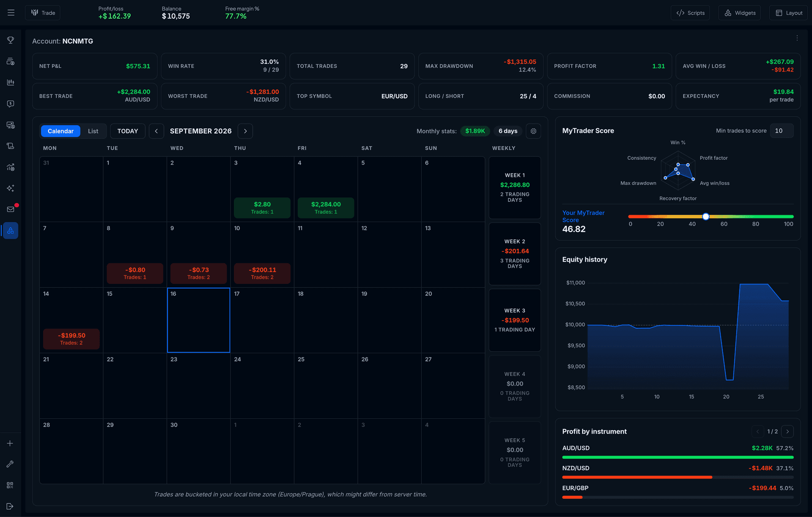Image resolution: width=812 pixels, height=517 pixels.
Task: Click the sparkle AI icon in the sidebar
Action: tap(11, 188)
